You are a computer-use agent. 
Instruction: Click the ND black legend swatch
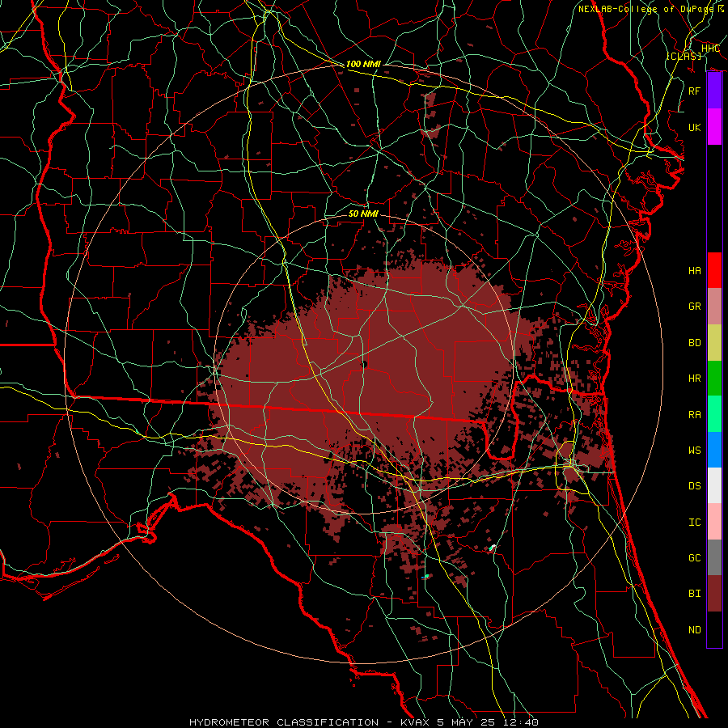[x=714, y=629]
